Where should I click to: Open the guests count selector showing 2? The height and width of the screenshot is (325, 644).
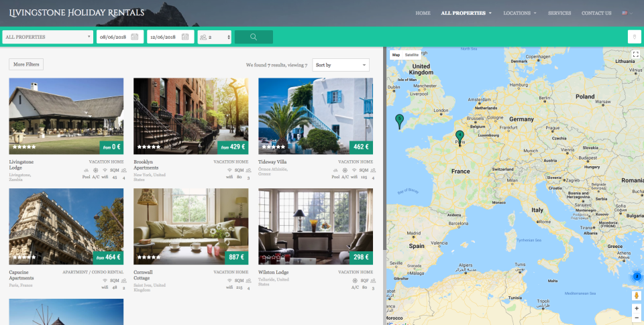tap(215, 37)
